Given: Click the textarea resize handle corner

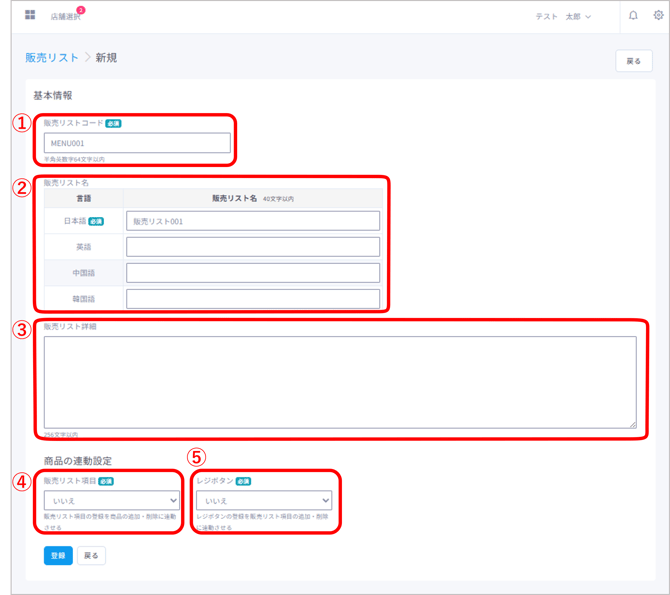Looking at the screenshot, I should tap(633, 425).
